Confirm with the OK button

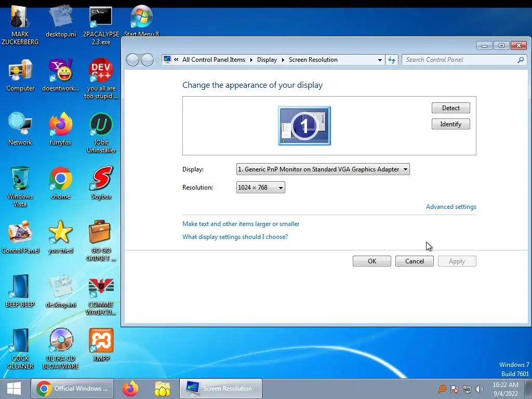(x=372, y=261)
